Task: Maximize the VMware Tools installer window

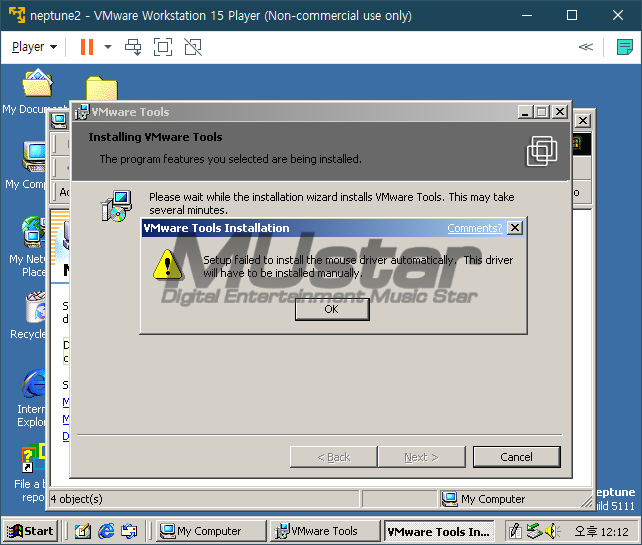Action: tap(542, 112)
